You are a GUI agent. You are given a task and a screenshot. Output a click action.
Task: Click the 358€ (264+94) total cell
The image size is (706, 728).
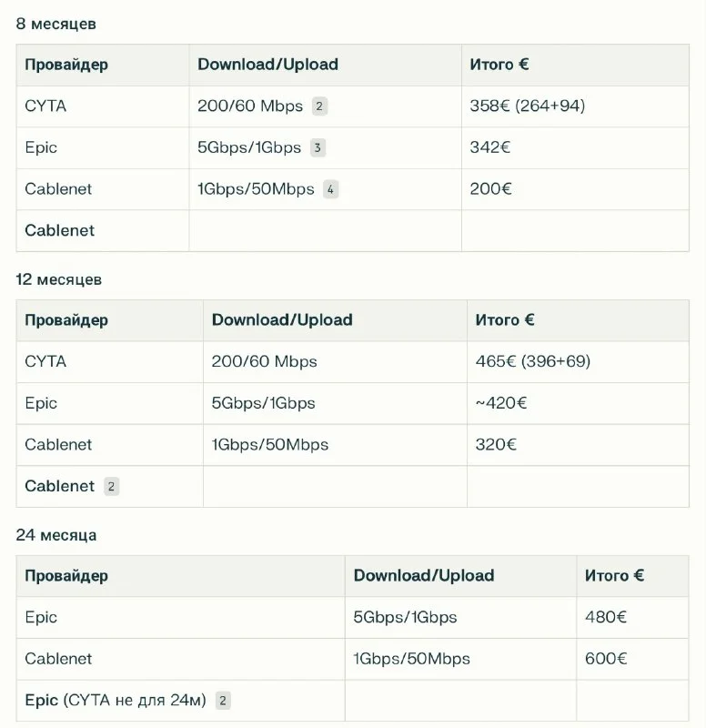pos(527,106)
